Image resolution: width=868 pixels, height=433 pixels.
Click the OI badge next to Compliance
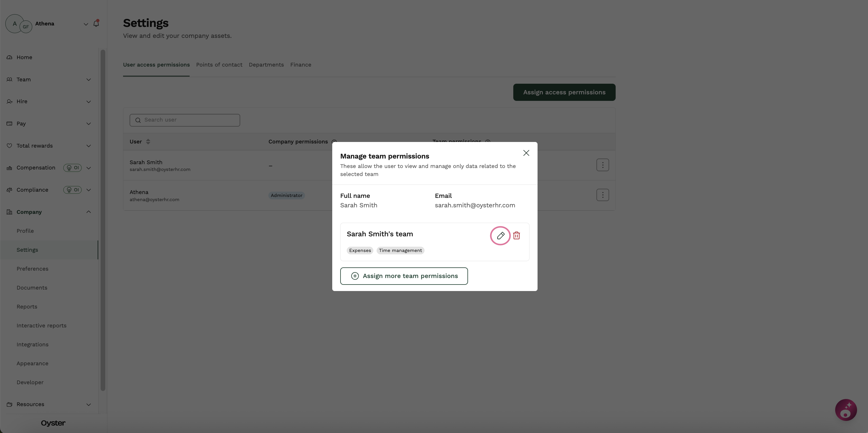coord(72,190)
